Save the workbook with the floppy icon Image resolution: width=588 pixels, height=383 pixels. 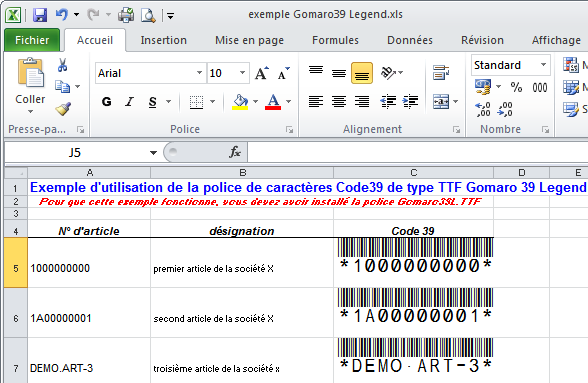tap(40, 15)
